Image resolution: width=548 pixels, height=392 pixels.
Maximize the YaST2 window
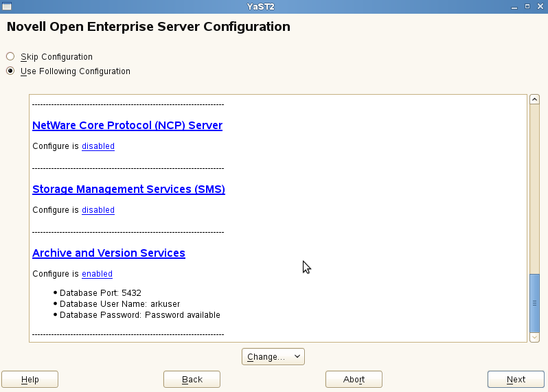(x=527, y=6)
